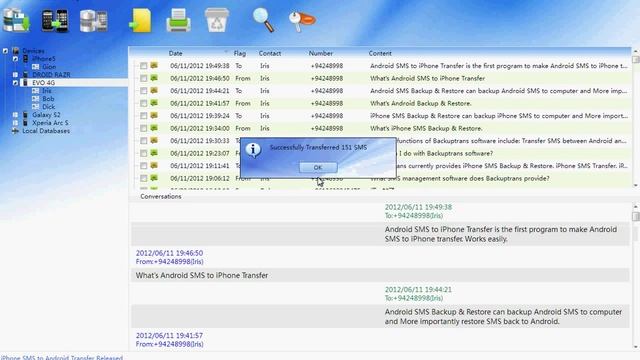This screenshot has height=360, width=640.
Task: Click the message icon in the 19:39:24 row
Action: pos(154,116)
